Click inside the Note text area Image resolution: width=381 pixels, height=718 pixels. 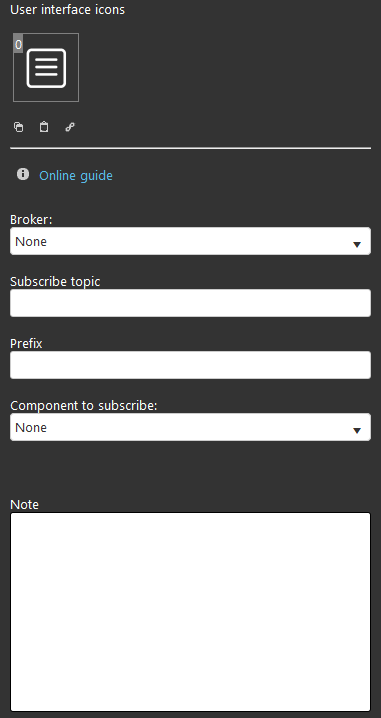pos(190,612)
